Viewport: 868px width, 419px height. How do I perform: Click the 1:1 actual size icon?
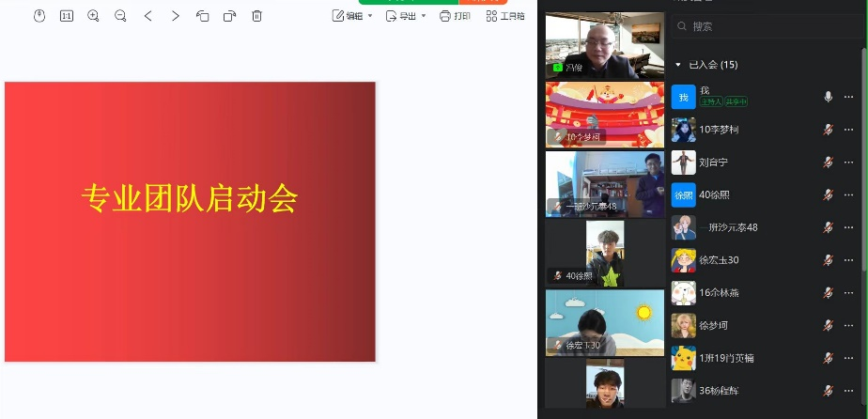pyautogui.click(x=67, y=16)
